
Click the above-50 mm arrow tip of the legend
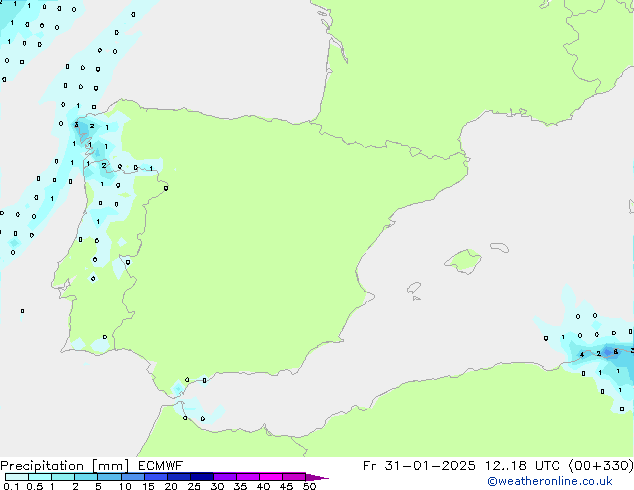coord(317,477)
